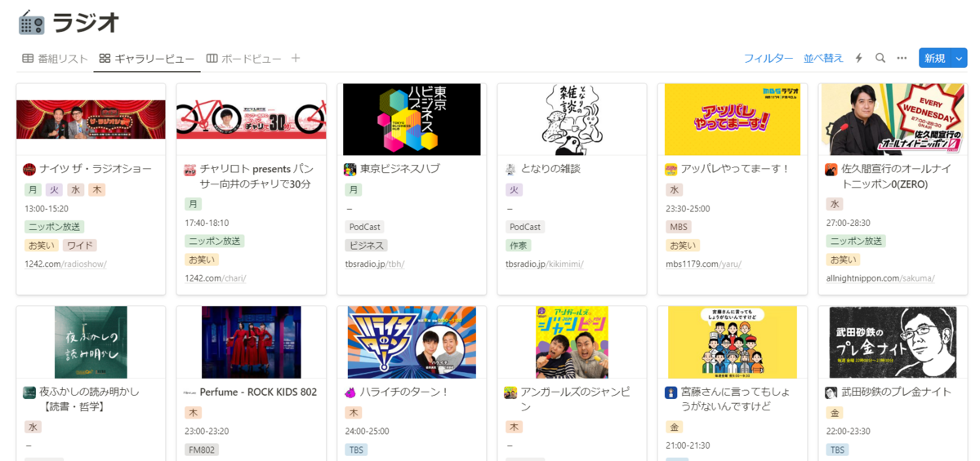Open the チャリで30分 bicycle cover image

point(252,119)
